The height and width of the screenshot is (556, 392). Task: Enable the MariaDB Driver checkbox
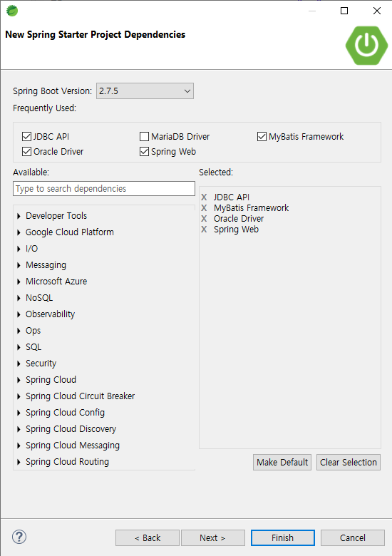(x=144, y=137)
